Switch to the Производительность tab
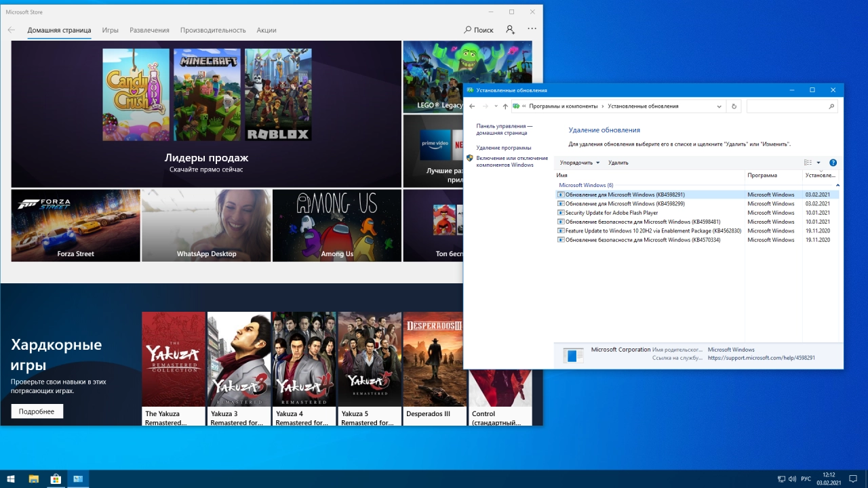This screenshot has width=868, height=488. pos(213,30)
